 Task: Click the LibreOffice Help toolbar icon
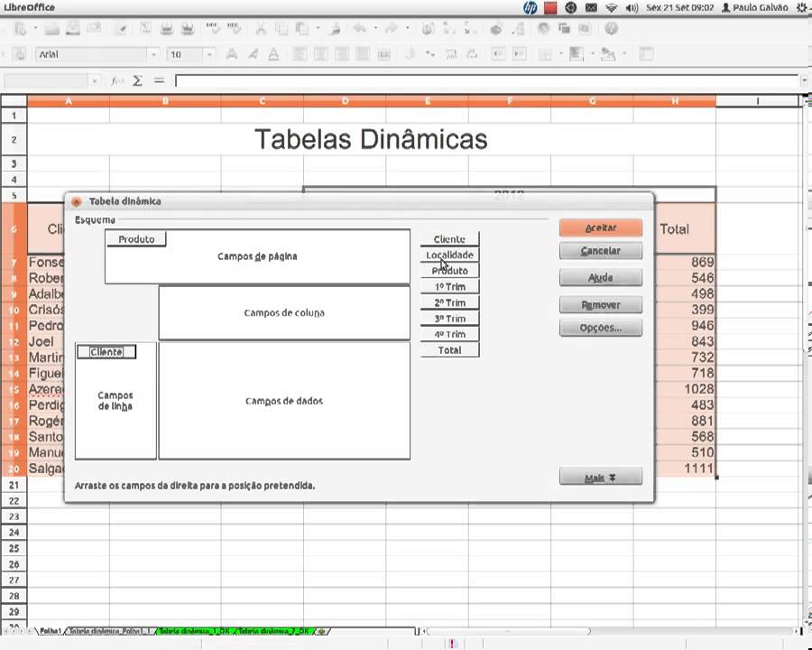611,29
